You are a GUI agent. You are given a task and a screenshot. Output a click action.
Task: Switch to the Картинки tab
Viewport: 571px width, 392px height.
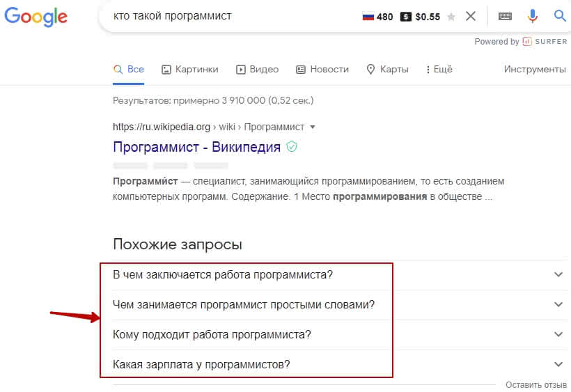click(189, 69)
